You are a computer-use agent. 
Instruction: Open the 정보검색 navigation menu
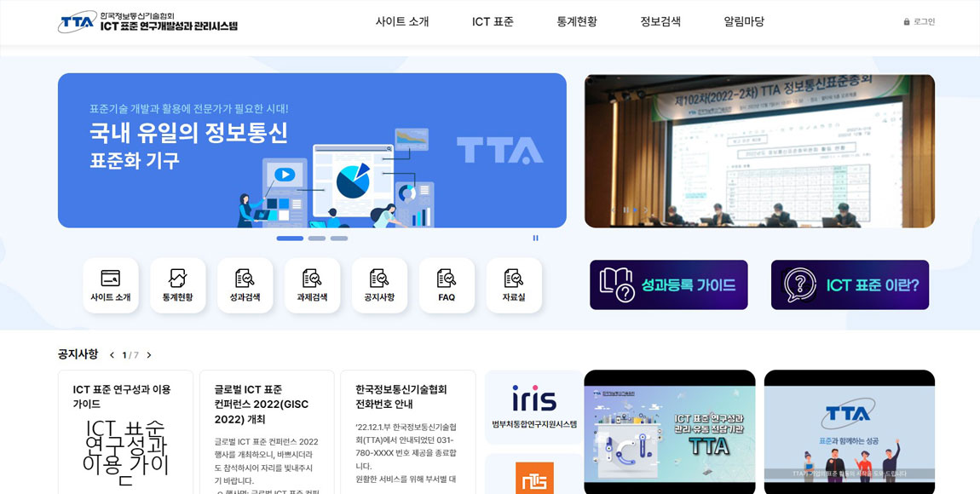[660, 22]
